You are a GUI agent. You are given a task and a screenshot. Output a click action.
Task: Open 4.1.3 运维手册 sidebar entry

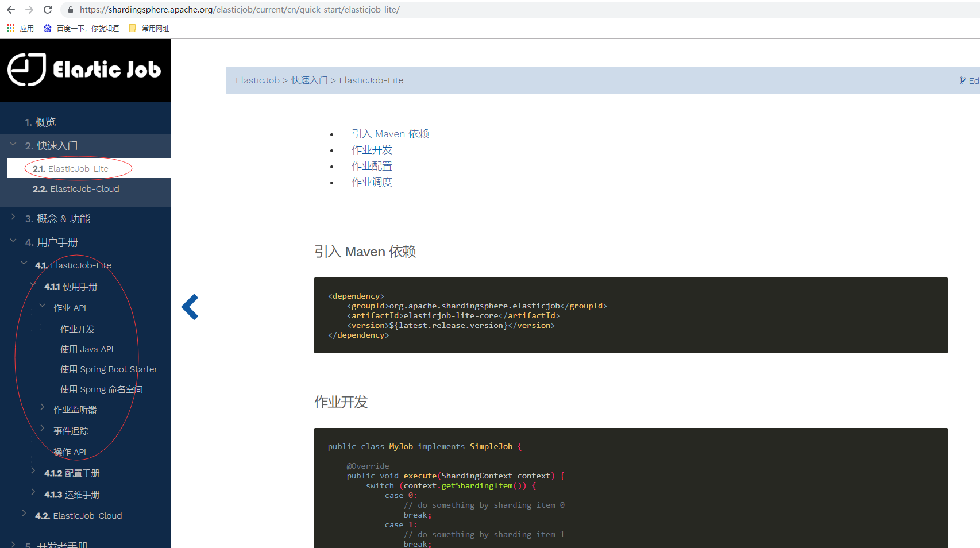click(x=72, y=495)
